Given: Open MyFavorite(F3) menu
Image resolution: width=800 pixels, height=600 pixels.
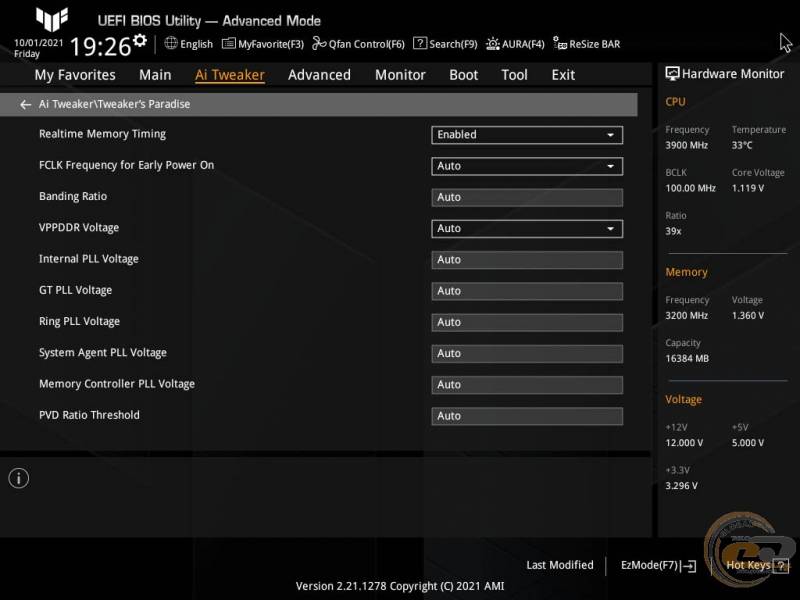Looking at the screenshot, I should (x=263, y=44).
